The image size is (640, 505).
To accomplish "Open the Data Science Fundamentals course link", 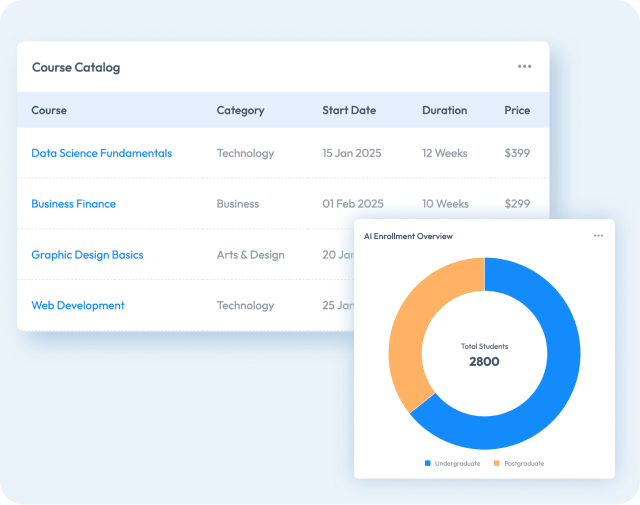I will [101, 153].
